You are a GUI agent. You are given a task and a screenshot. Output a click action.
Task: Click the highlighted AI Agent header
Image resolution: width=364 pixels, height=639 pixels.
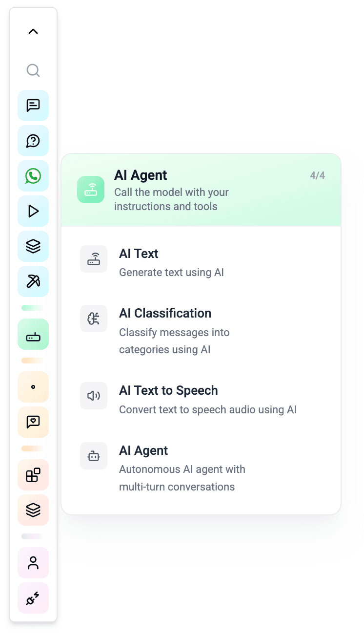pos(201,190)
